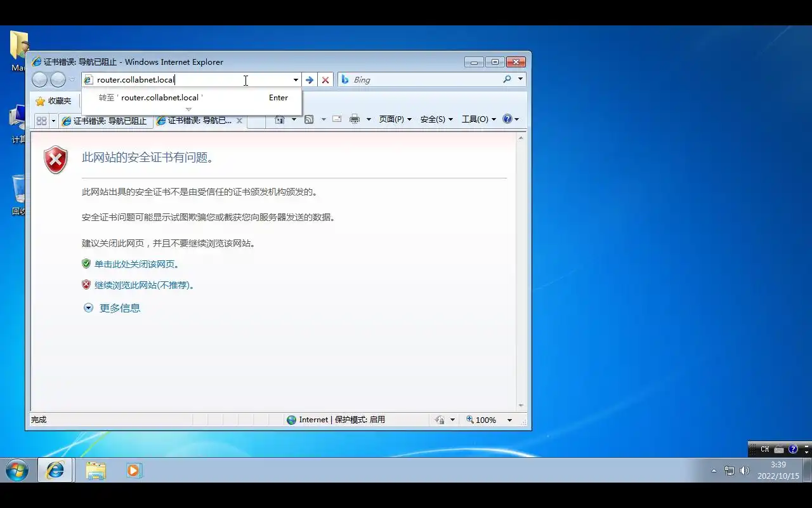Click the security lock icon in status bar
The height and width of the screenshot is (508, 812).
click(x=440, y=420)
